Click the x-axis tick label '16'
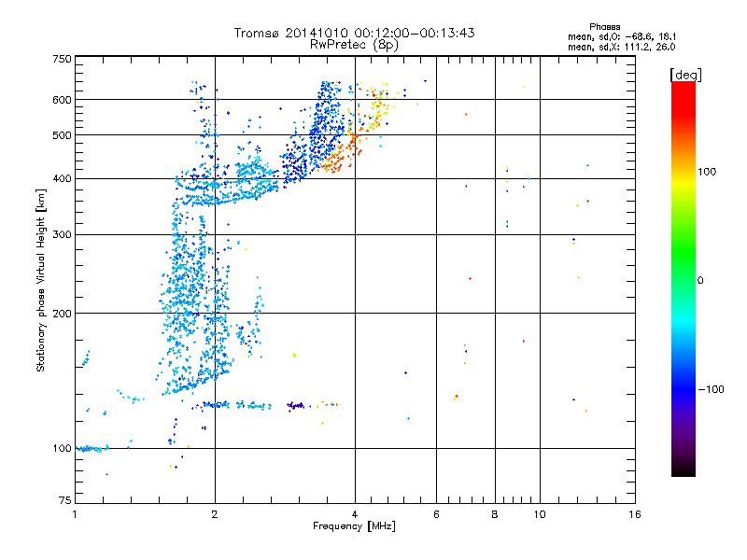 coord(635,514)
